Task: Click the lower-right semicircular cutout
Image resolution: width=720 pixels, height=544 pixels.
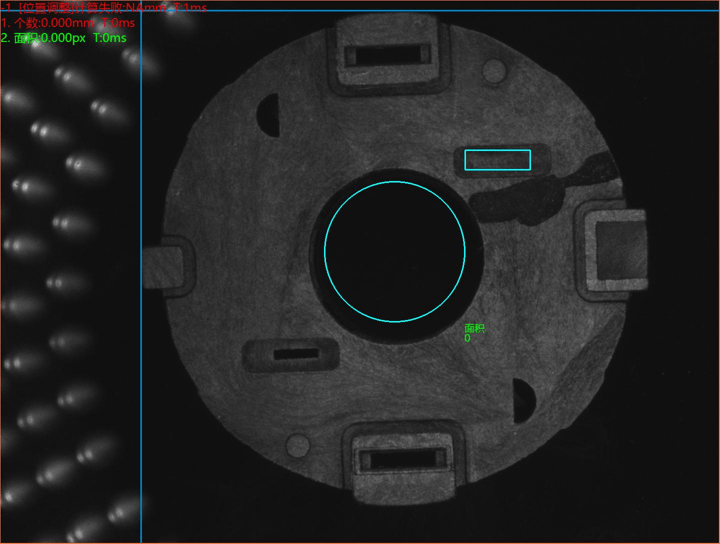Action: (524, 400)
